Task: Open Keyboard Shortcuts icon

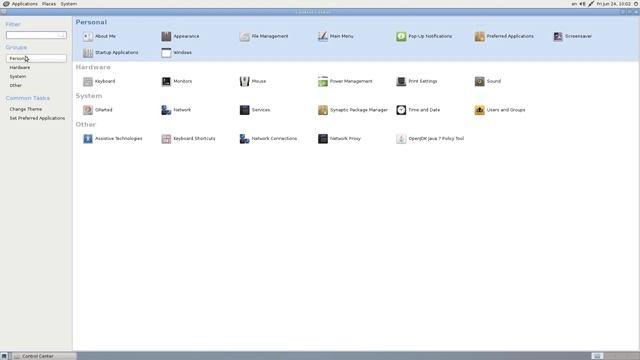Action: tap(166, 139)
